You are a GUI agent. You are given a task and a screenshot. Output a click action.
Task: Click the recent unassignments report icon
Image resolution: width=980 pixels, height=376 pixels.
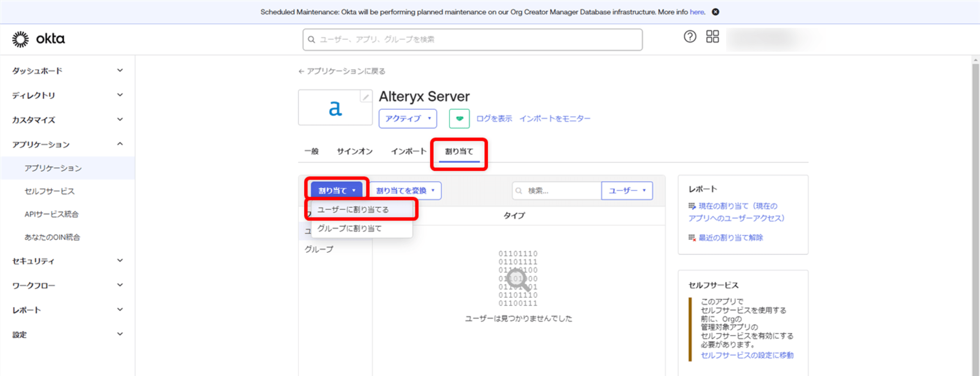[692, 238]
